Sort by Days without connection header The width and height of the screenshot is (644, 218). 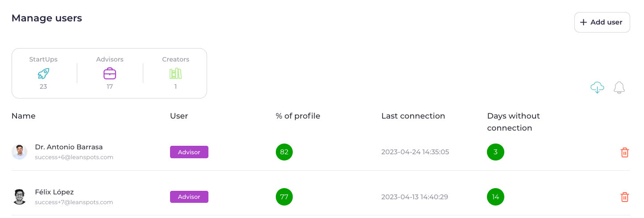click(x=514, y=122)
